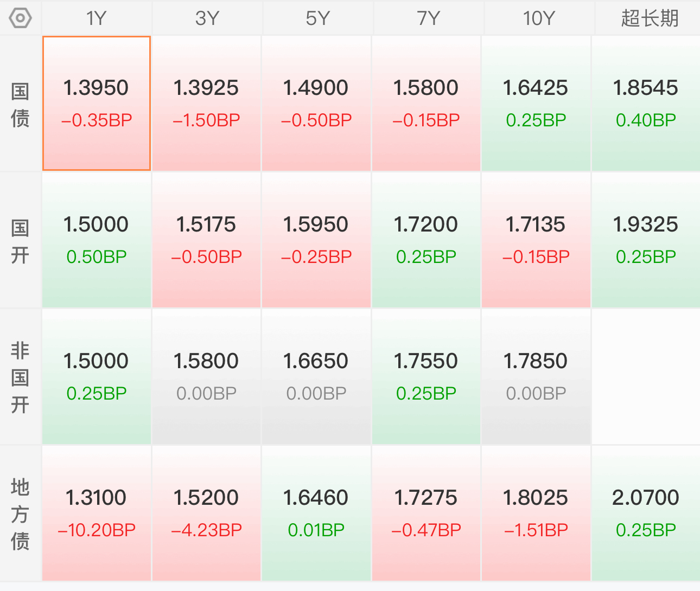Click the 5Y column header
700x591 pixels.
pos(317,18)
